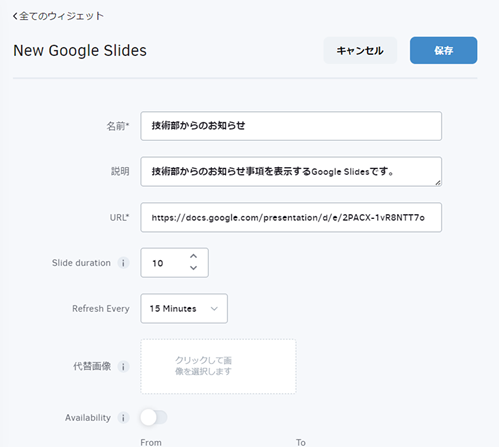The height and width of the screenshot is (447, 499).
Task: Click the To label
Action: (301, 442)
